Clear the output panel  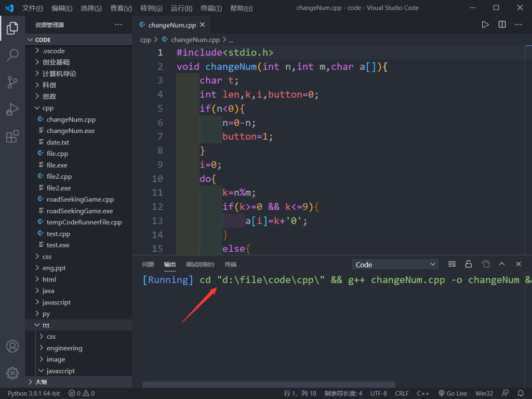point(452,264)
